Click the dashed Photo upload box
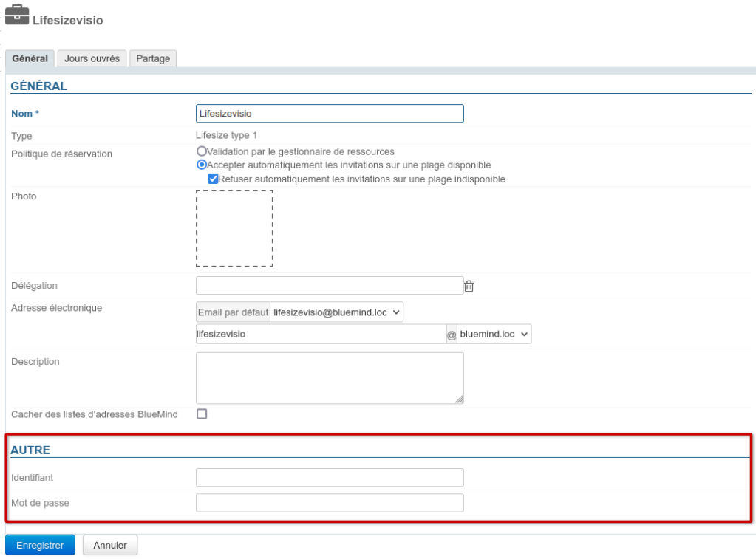The width and height of the screenshot is (756, 559). click(x=235, y=228)
